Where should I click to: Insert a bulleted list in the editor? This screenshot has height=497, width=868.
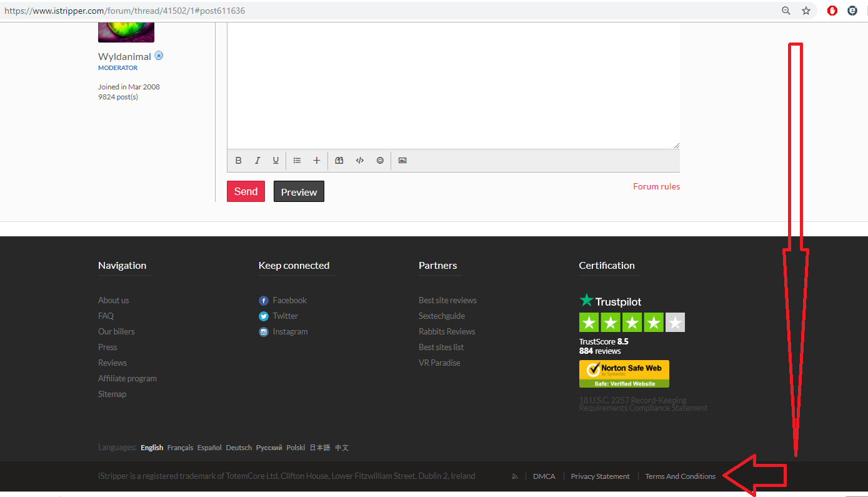coord(297,161)
